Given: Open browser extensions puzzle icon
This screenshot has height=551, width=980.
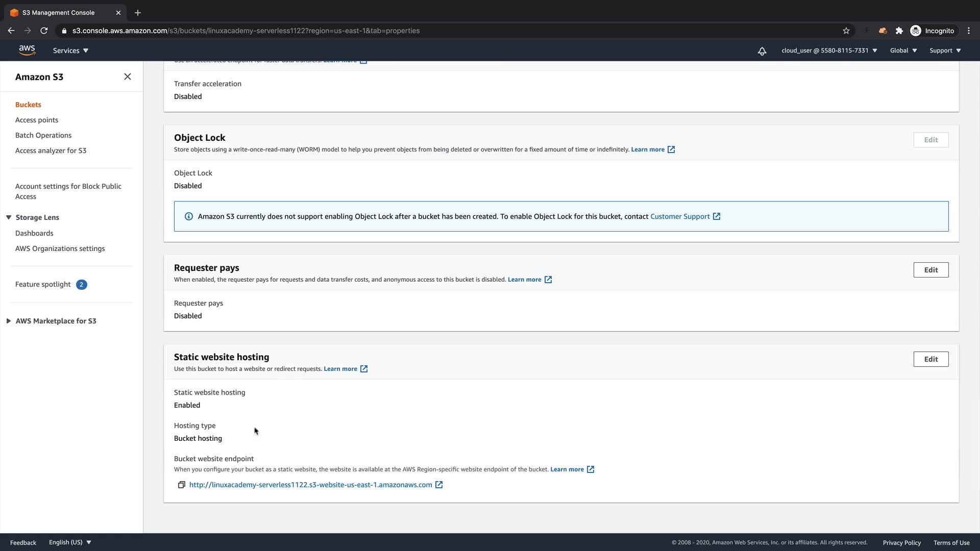Looking at the screenshot, I should click(899, 31).
